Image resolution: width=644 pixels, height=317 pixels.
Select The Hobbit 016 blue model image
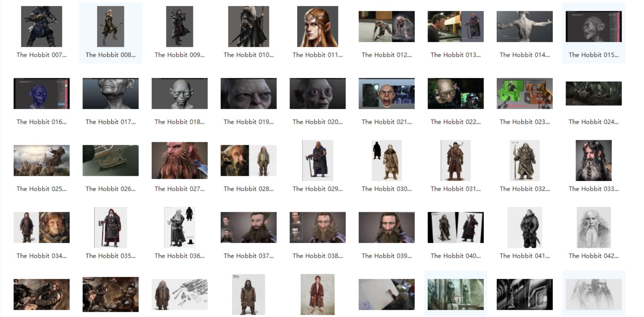42,94
